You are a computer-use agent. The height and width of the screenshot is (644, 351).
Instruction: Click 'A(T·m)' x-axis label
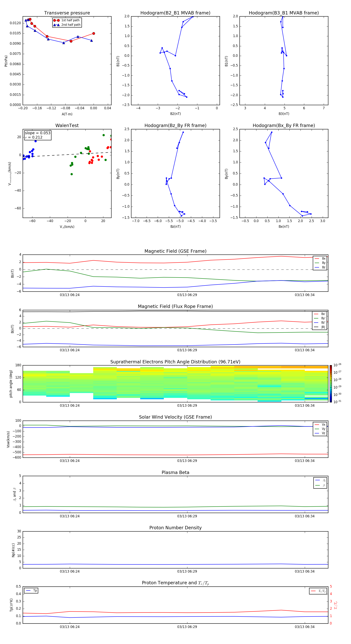click(67, 114)
